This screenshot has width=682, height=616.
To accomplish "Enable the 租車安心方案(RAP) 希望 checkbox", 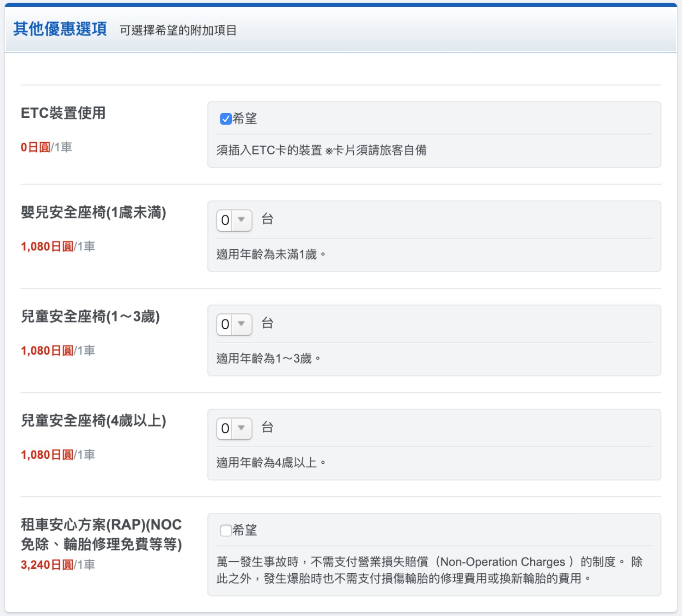I will point(226,530).
